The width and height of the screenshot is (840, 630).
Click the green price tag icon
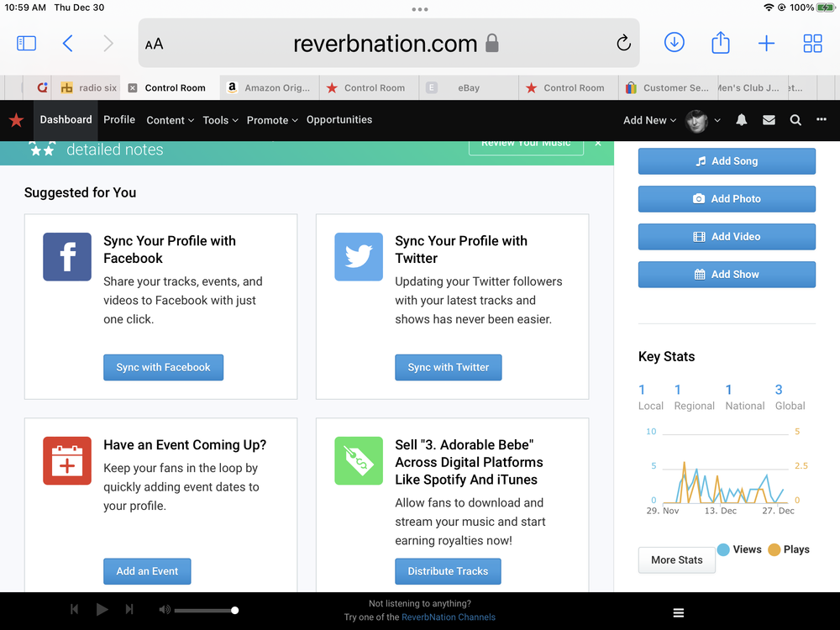359,460
